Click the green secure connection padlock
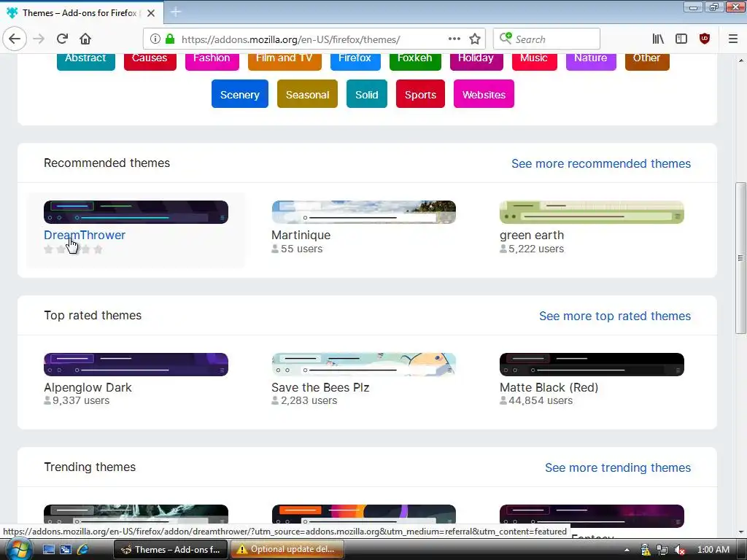This screenshot has width=747, height=560. point(170,39)
